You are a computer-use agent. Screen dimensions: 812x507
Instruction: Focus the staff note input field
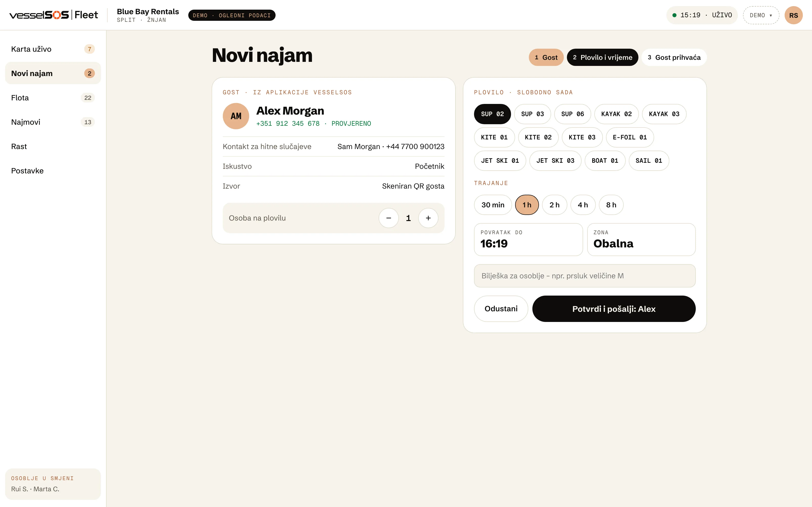[x=584, y=276]
